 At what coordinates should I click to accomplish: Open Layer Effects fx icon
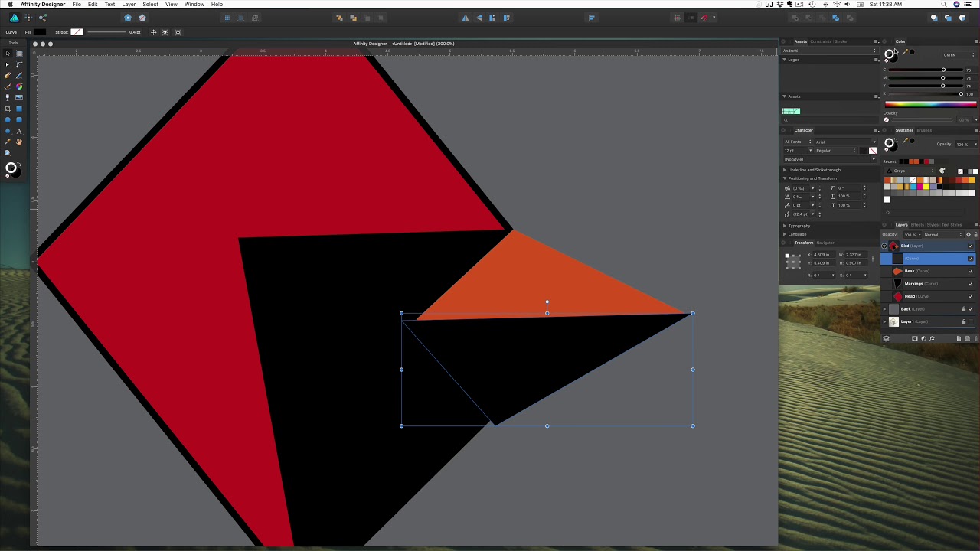pyautogui.click(x=933, y=338)
